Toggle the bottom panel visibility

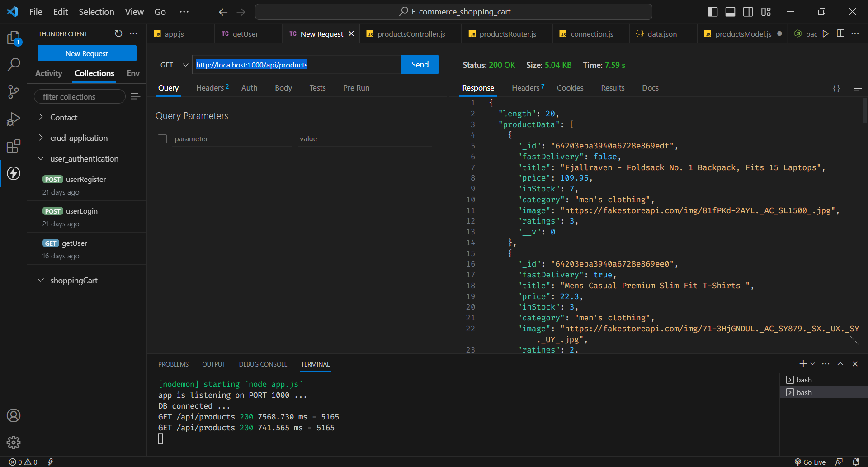pyautogui.click(x=730, y=11)
